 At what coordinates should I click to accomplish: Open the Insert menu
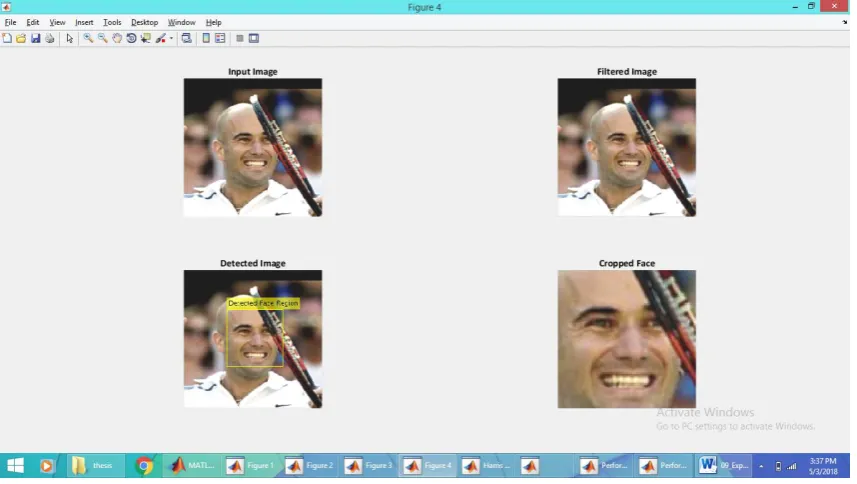(84, 22)
